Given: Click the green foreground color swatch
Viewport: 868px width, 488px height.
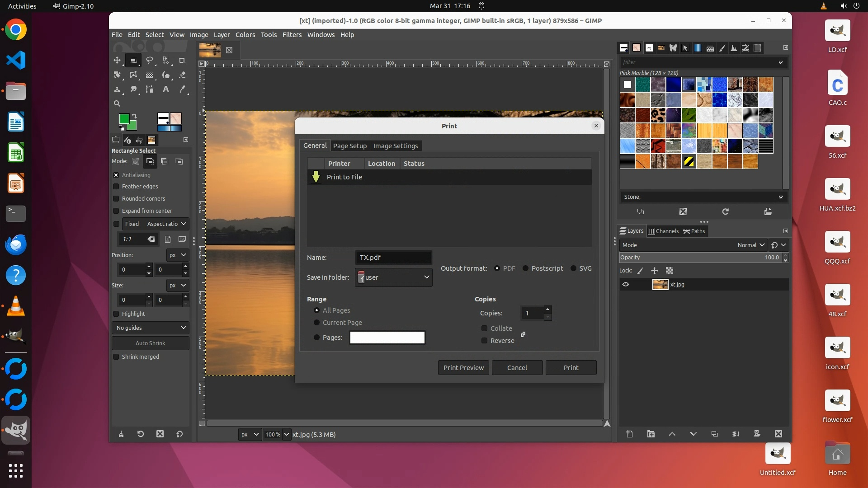Looking at the screenshot, I should pos(123,118).
